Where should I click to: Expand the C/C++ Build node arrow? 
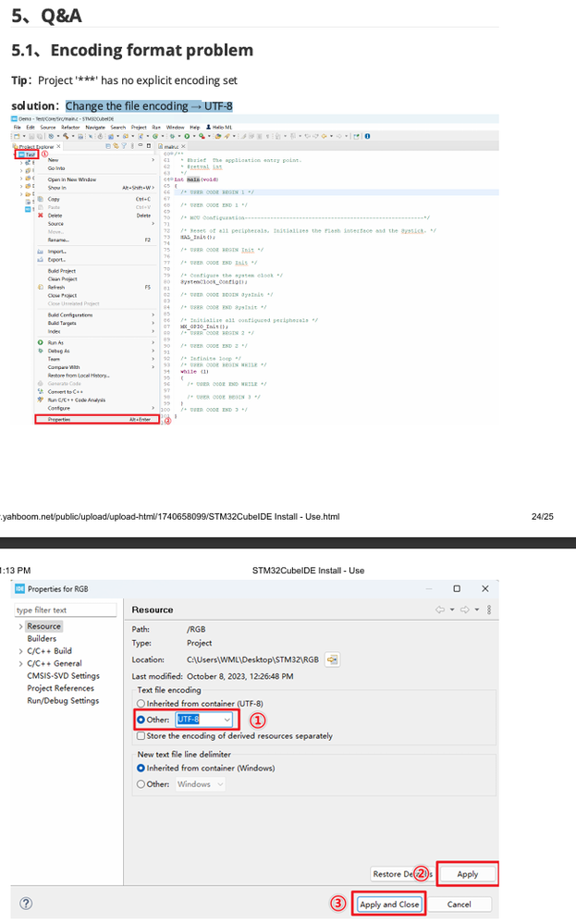[20, 651]
